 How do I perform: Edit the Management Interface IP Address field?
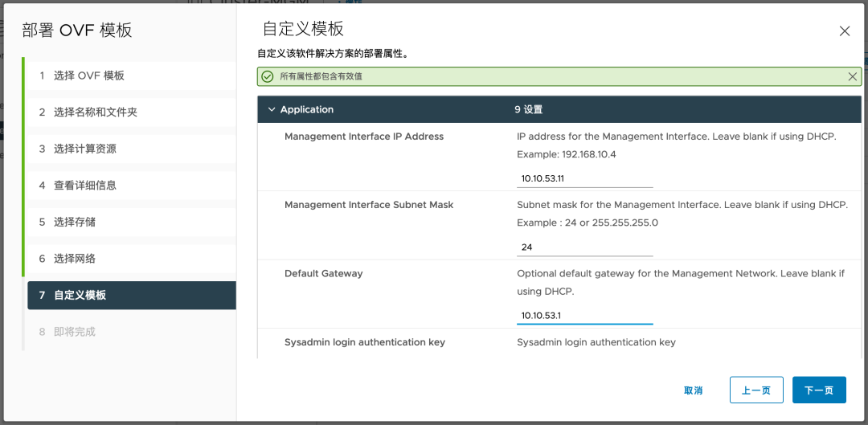tap(584, 178)
